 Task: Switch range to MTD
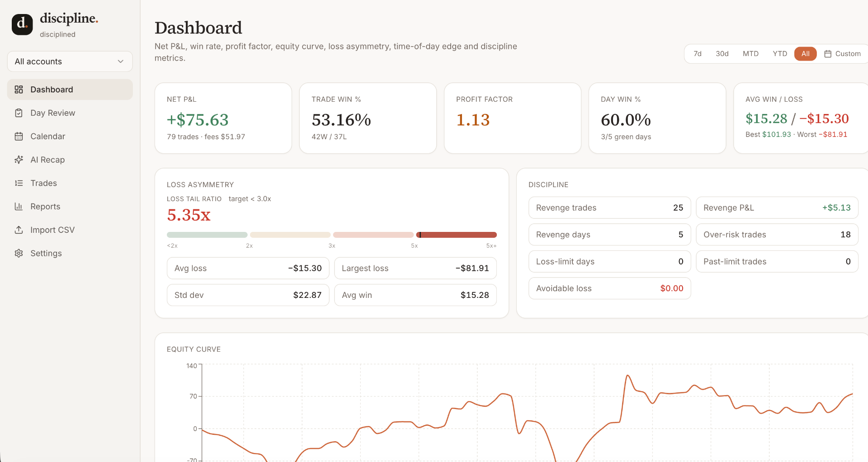750,54
